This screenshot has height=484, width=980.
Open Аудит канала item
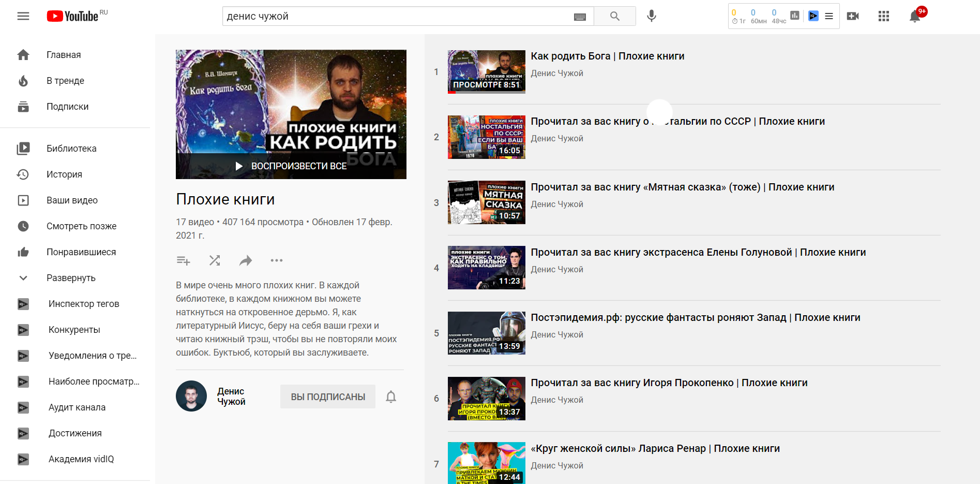[x=75, y=407]
